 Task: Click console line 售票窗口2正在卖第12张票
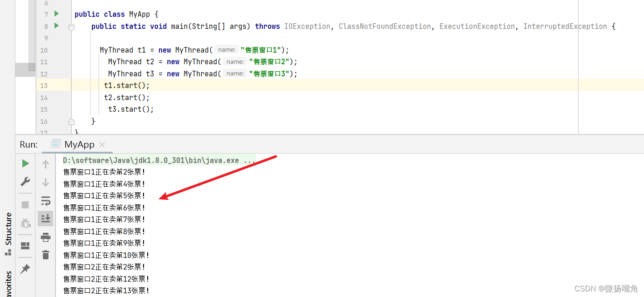(106, 279)
